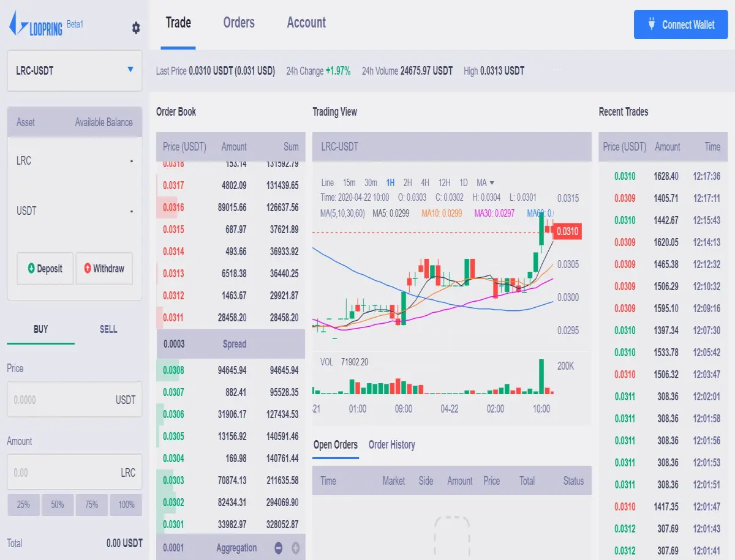Screen dimensions: 735x560
Task: Click the USDT asset row
Action: click(x=74, y=211)
